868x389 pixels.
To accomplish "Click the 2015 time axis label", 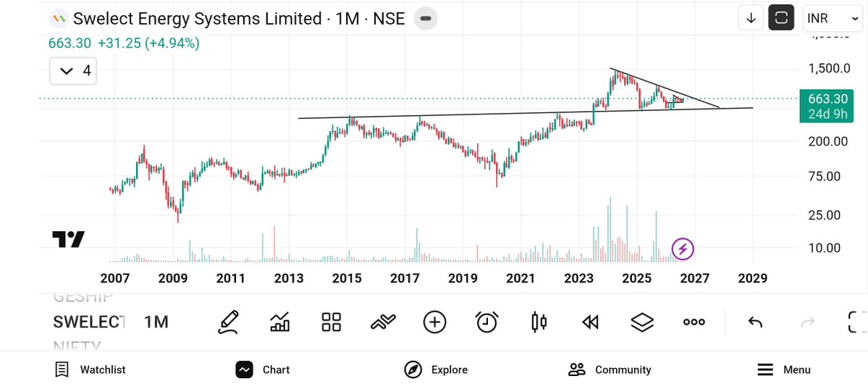I will point(346,278).
